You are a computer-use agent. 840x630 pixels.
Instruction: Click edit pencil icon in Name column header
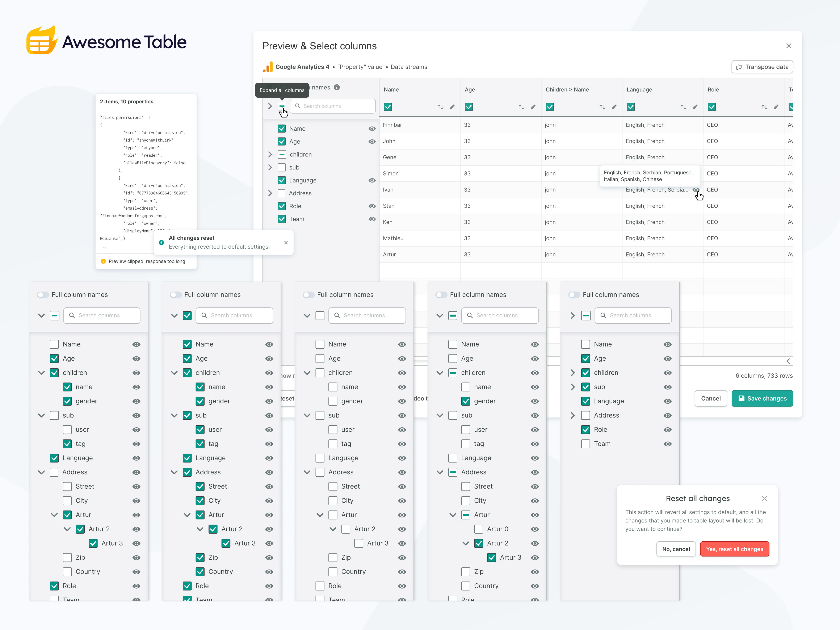(452, 107)
